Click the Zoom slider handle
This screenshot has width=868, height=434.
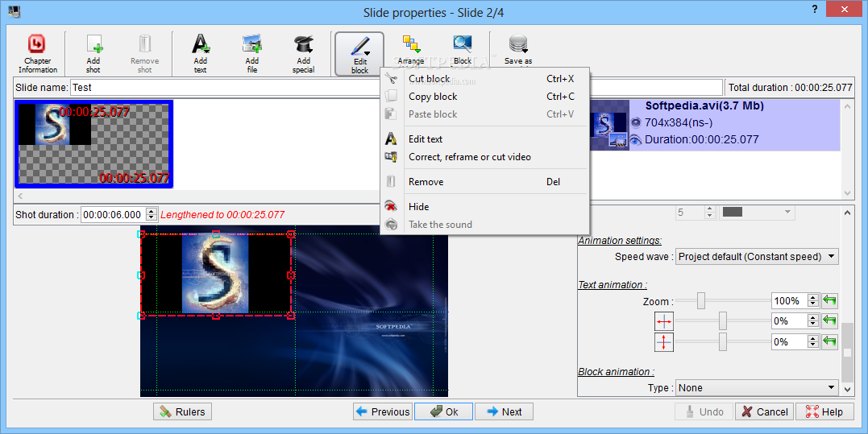[701, 301]
